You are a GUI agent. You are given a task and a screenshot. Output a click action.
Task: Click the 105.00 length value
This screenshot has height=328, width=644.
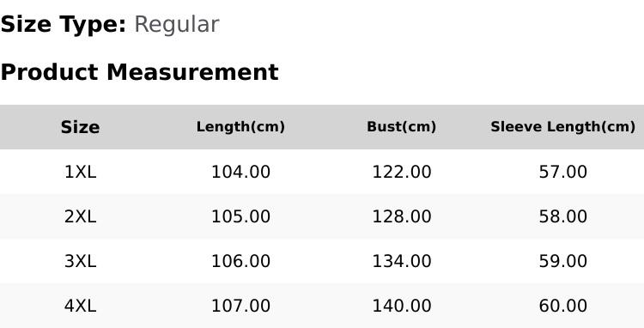tap(240, 216)
